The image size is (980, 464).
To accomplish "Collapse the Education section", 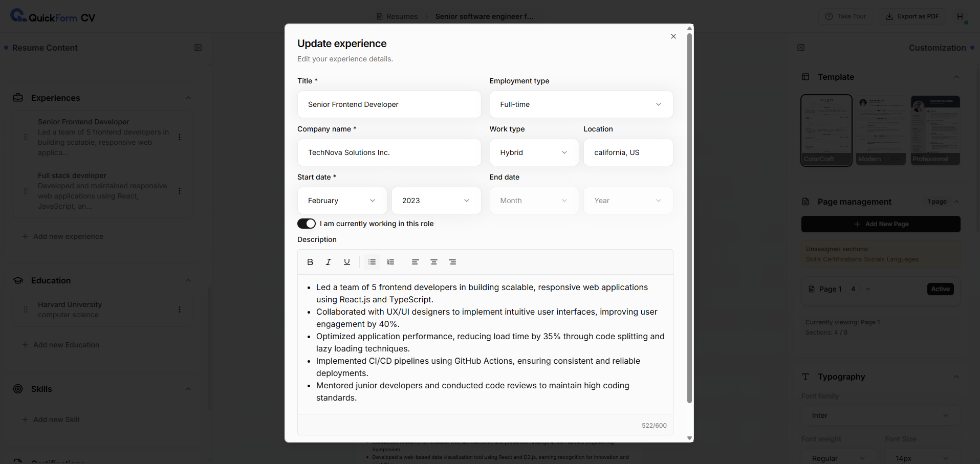I will tap(188, 280).
